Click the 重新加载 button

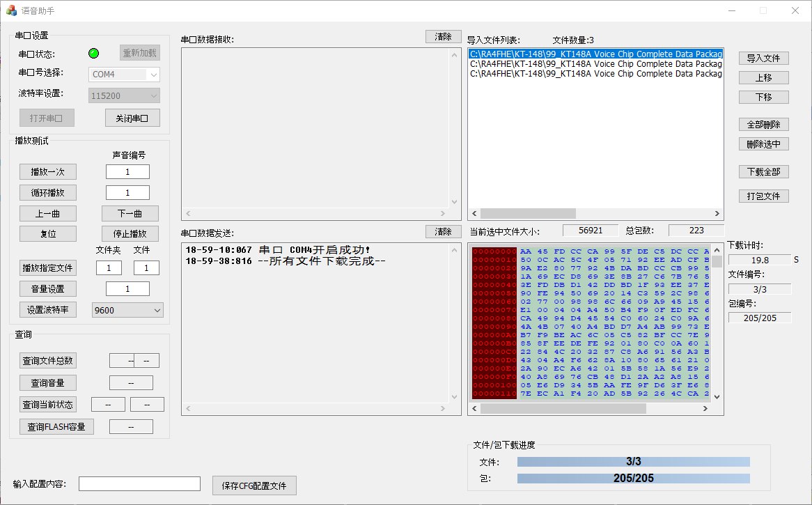pyautogui.click(x=140, y=53)
